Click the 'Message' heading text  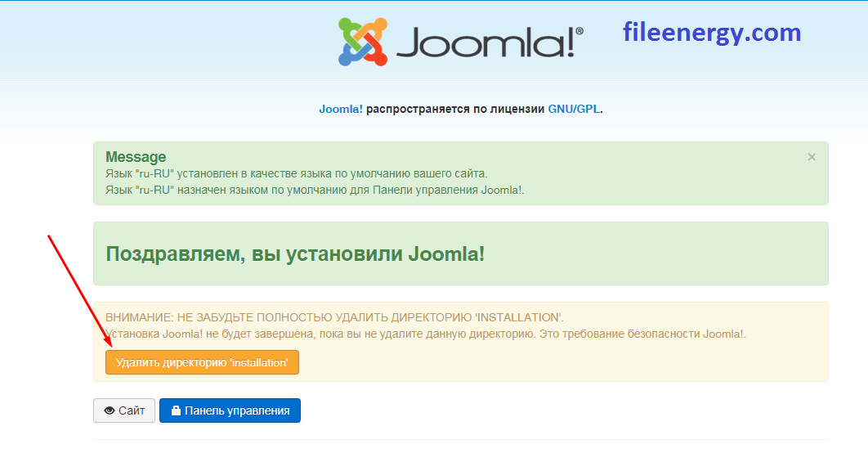tap(136, 157)
